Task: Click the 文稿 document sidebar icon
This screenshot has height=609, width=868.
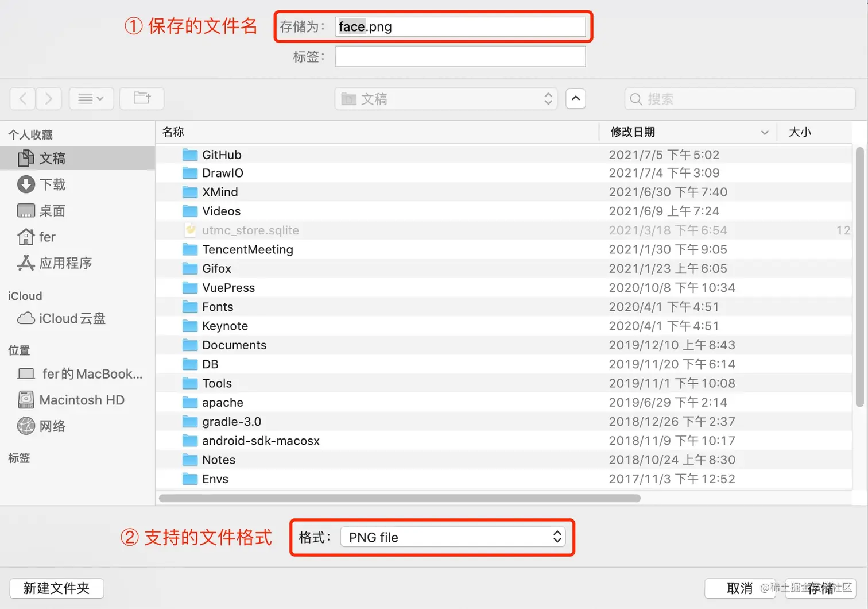Action: (26, 158)
